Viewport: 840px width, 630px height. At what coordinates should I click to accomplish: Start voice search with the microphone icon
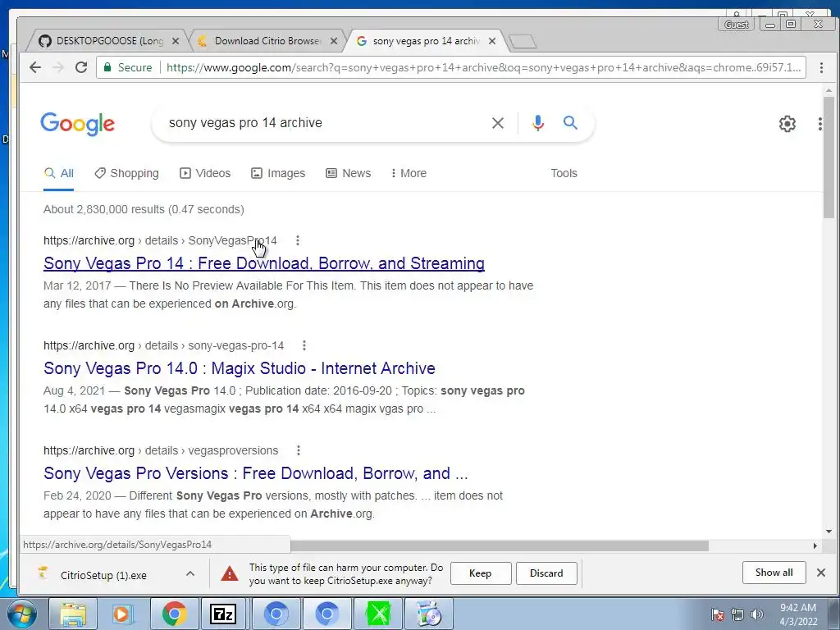(538, 123)
